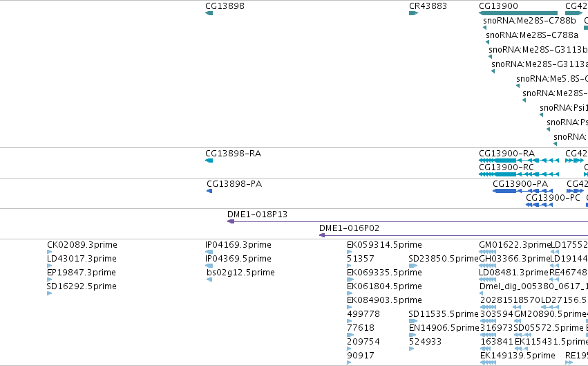
Task: Select CK02089.3prime EST label
Action: (x=82, y=245)
